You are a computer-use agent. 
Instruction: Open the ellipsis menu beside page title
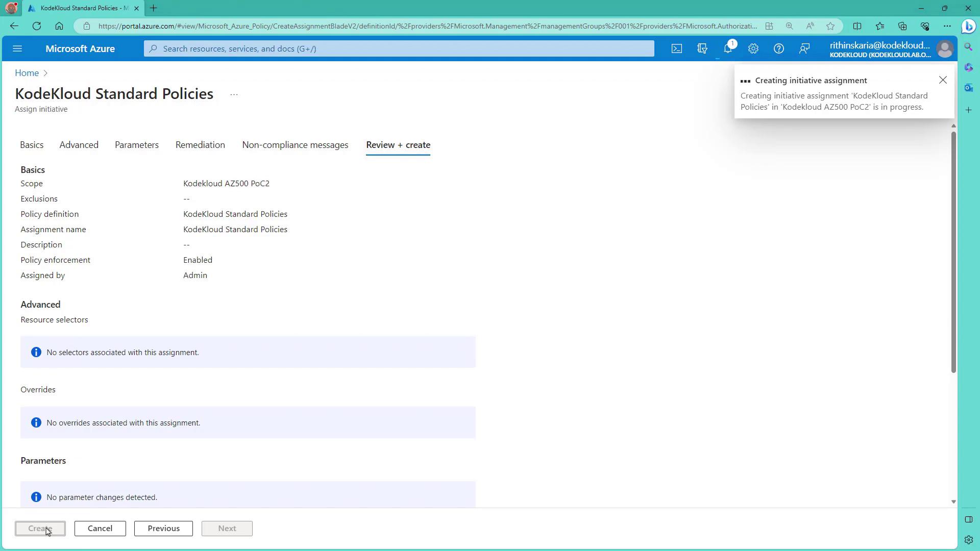[x=234, y=94]
